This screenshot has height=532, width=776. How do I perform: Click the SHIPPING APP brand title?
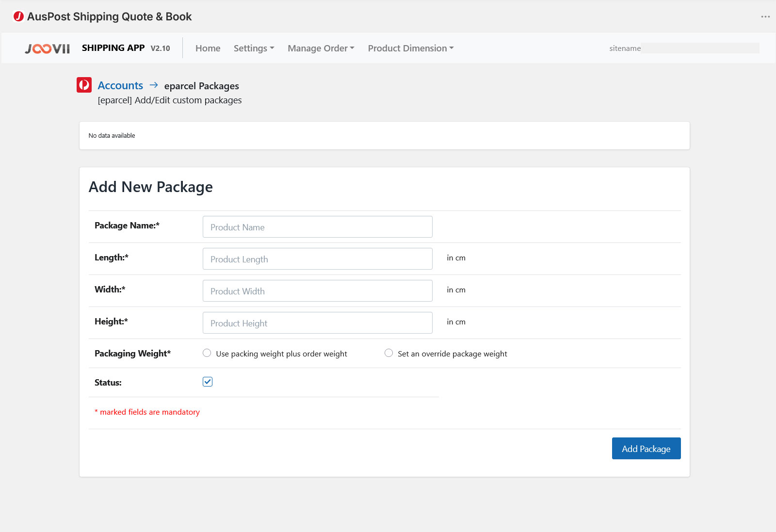[113, 48]
